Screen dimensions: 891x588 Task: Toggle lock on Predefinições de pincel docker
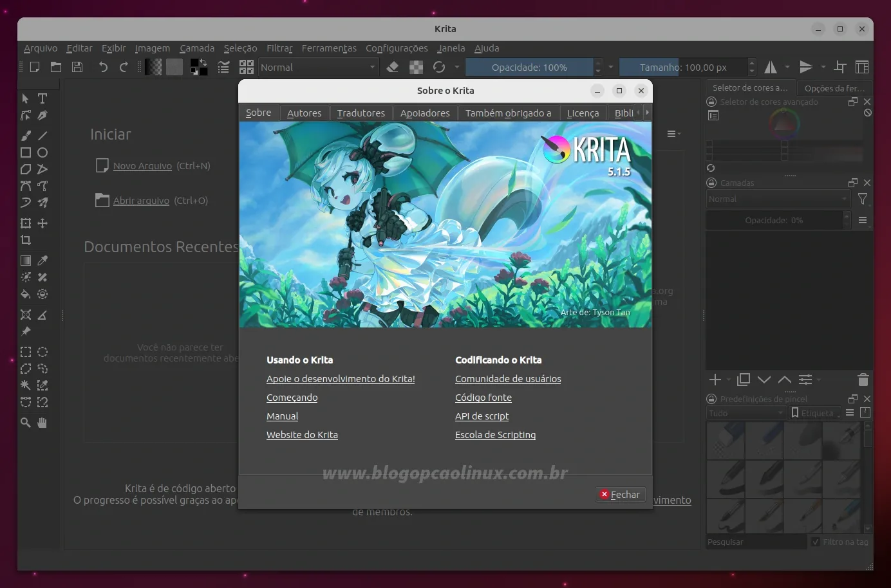(x=711, y=399)
